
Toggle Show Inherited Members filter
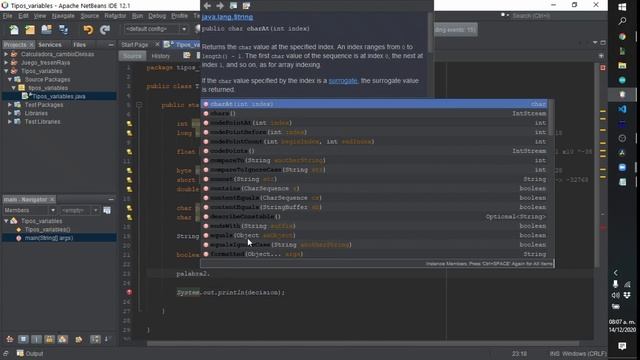point(10,339)
